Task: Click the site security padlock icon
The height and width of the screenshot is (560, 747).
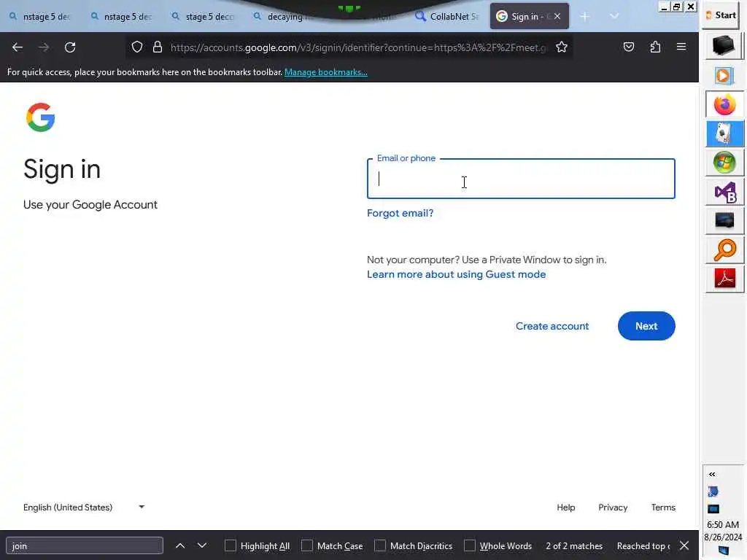Action: click(x=158, y=47)
